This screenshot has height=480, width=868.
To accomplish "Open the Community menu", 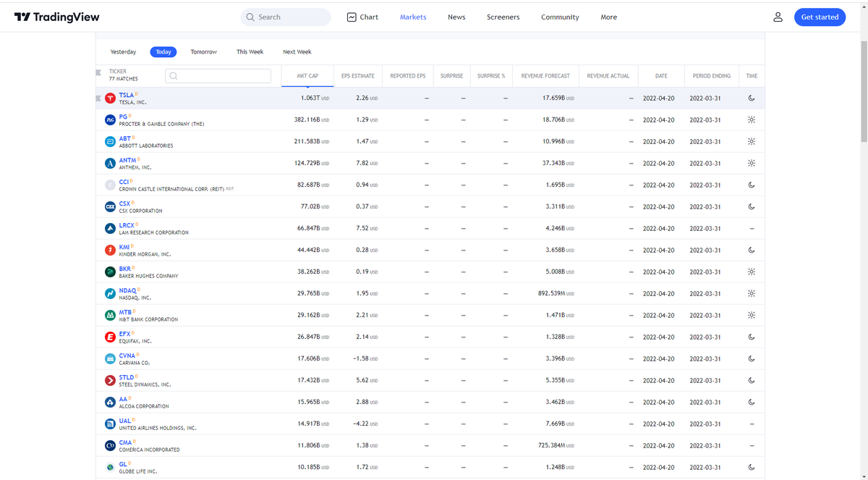I will coord(560,17).
